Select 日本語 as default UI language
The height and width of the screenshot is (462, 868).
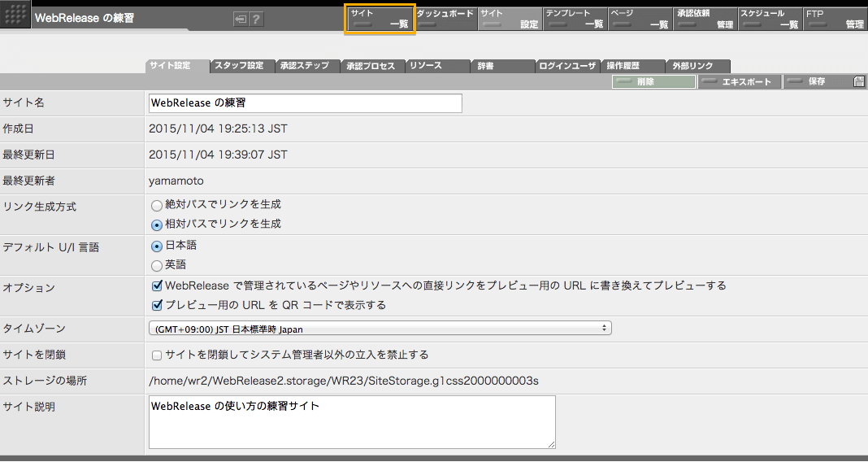(x=157, y=246)
